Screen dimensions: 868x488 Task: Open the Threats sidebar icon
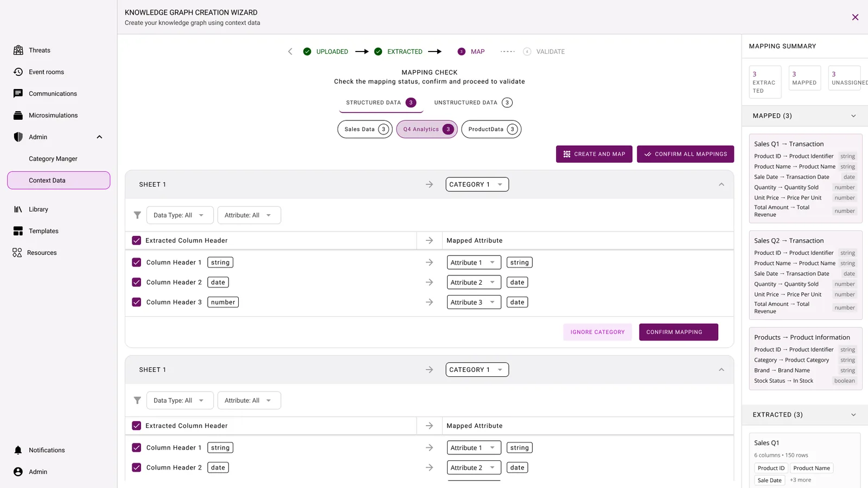(18, 50)
